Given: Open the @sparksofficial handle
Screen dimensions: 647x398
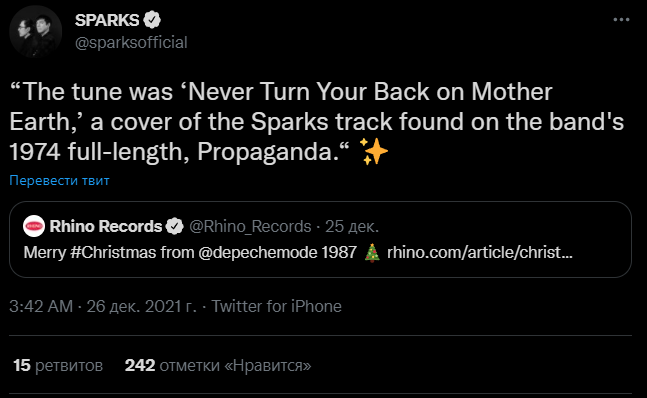Looking at the screenshot, I should click(x=131, y=42).
